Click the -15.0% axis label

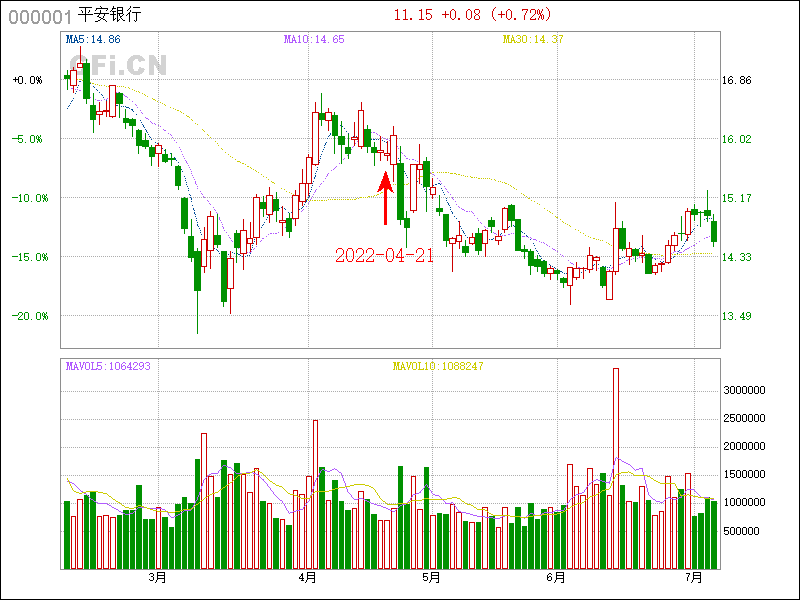point(30,257)
